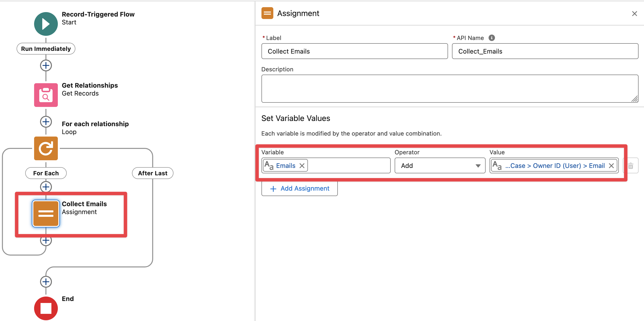Open the Get Relationships element icon
The width and height of the screenshot is (644, 321).
coord(46,95)
